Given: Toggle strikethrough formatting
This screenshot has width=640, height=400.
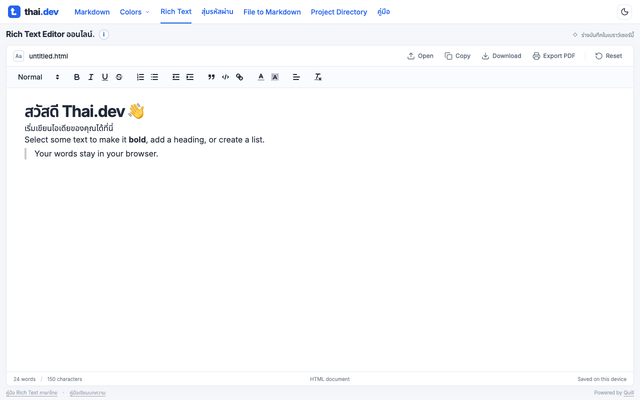Looking at the screenshot, I should point(119,77).
